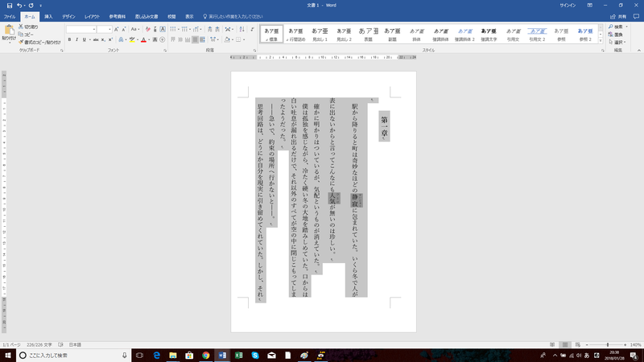Viewport: 644px width, 362px height.
Task: Switch to the 表示 (View) tab
Action: coord(189,16)
